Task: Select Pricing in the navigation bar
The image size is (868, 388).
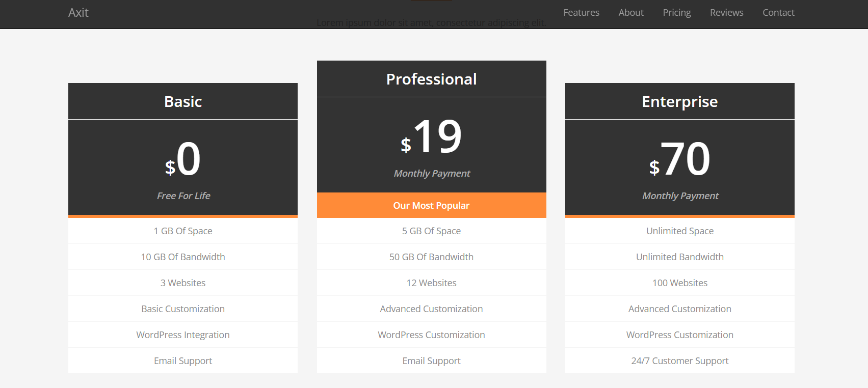Action: point(676,13)
